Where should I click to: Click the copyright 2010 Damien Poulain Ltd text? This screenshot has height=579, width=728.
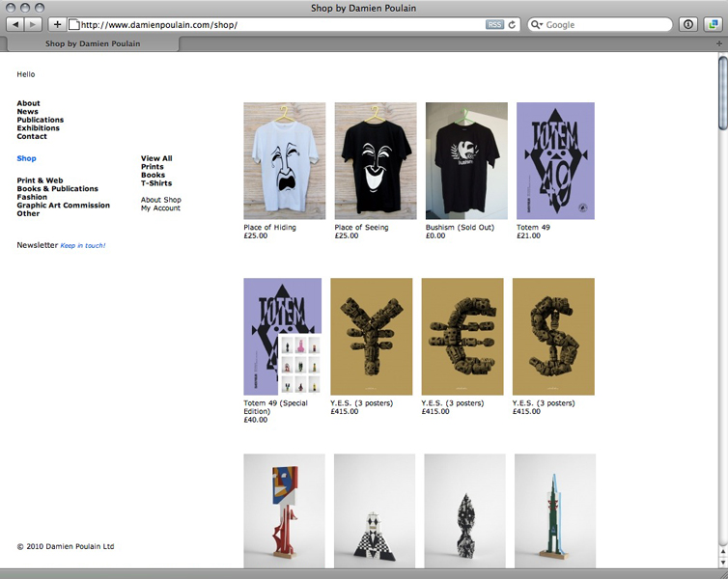coord(66,546)
